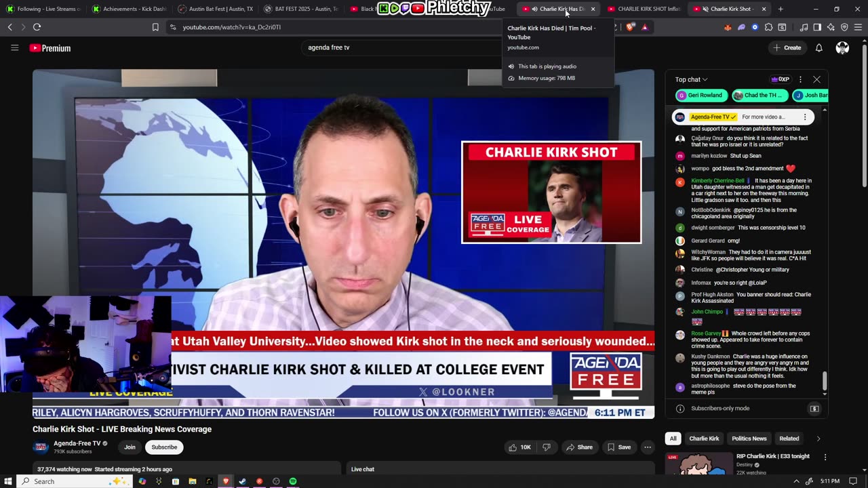
Task: Show hidden system tray icons
Action: (x=796, y=481)
